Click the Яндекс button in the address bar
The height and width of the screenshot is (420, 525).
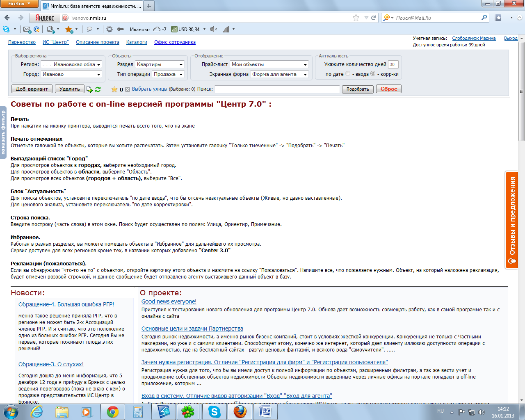pos(45,18)
